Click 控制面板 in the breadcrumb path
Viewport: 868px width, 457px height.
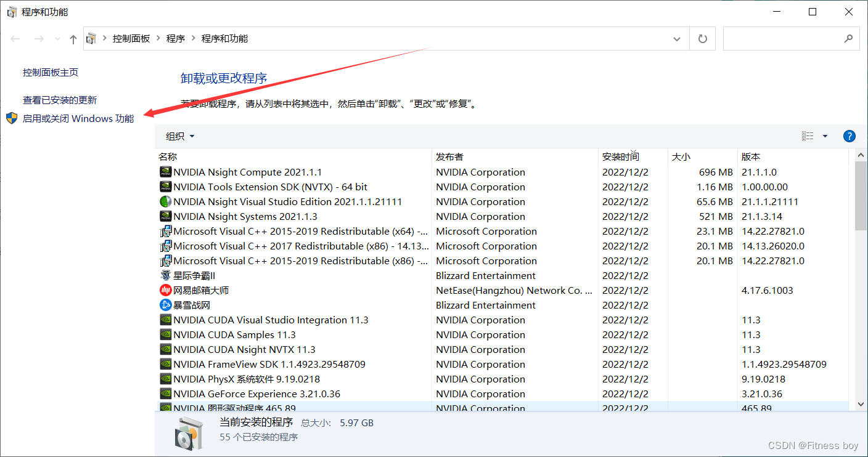(131, 39)
